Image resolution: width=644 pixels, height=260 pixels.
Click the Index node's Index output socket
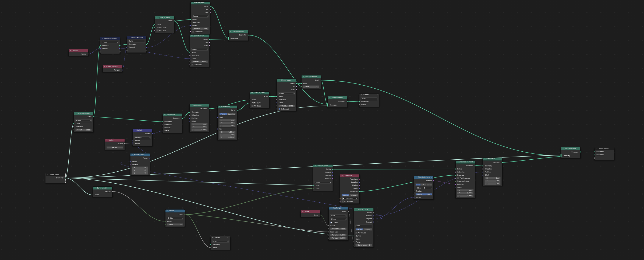[x=320, y=215]
